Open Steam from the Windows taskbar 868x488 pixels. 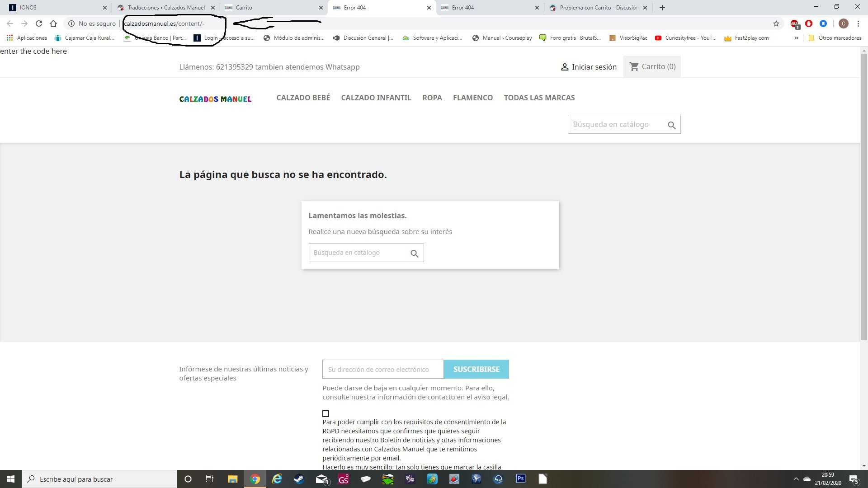click(299, 479)
